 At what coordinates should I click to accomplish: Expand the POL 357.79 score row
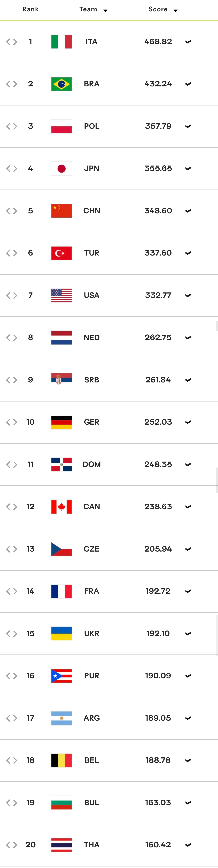[188, 126]
